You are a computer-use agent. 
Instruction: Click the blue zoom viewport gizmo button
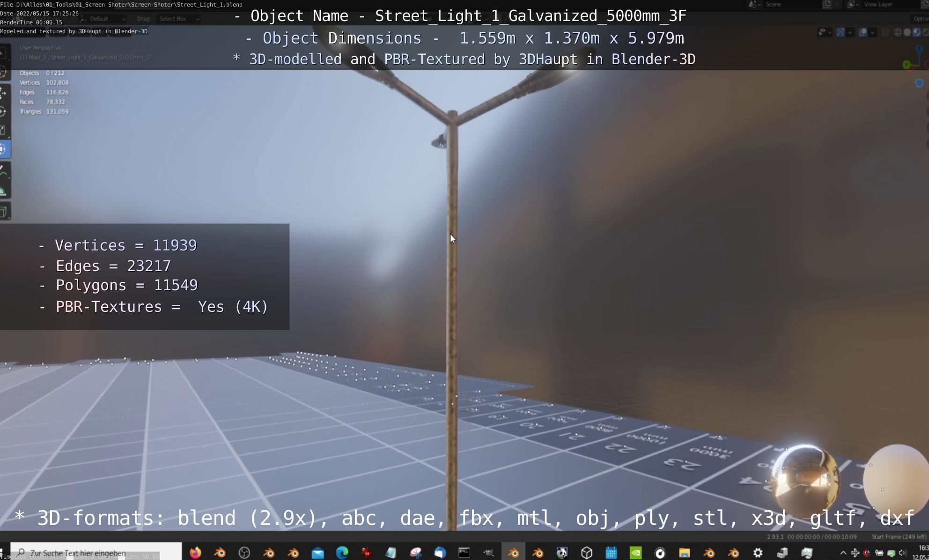[919, 83]
